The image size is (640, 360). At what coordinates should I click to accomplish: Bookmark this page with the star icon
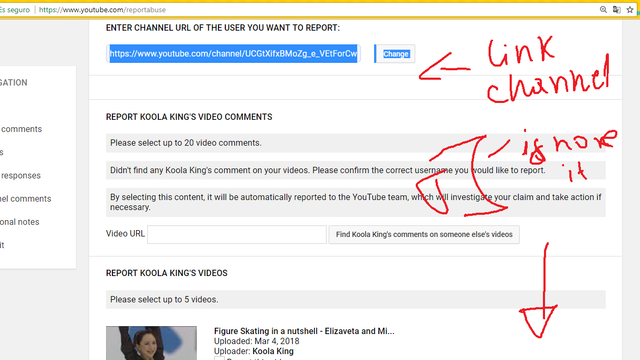point(630,9)
